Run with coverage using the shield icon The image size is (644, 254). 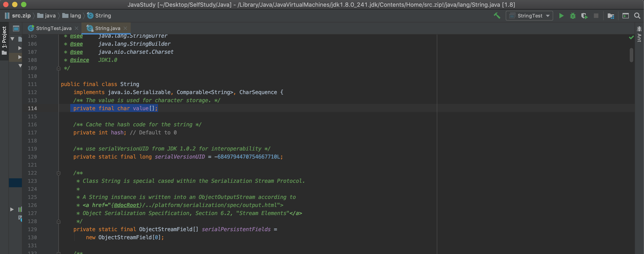click(x=584, y=16)
